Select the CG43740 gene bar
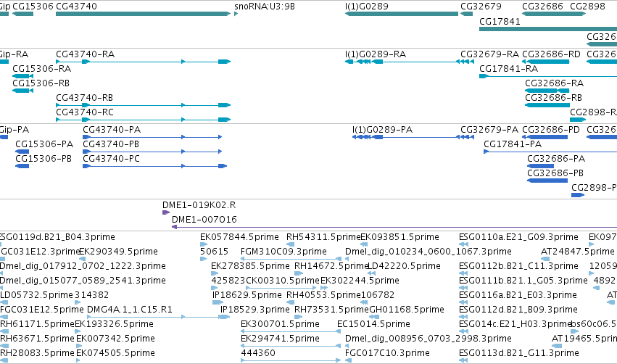The width and height of the screenshot is (617, 364). (144, 14)
